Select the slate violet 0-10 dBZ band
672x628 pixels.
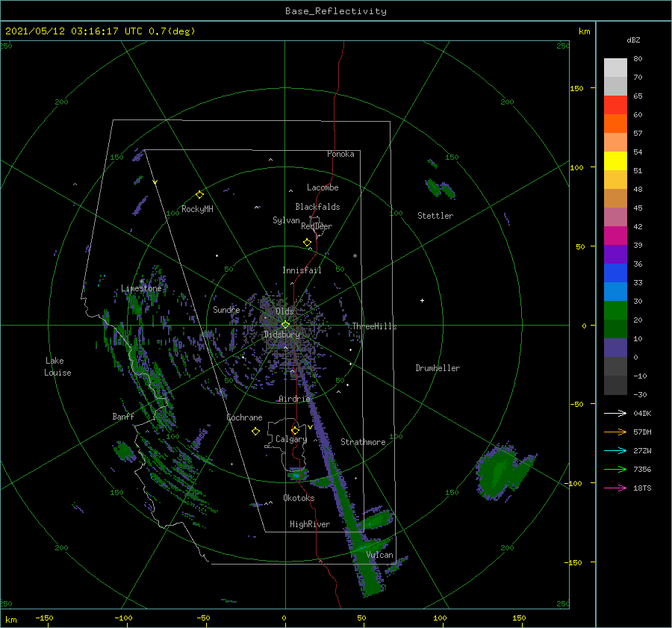615,348
